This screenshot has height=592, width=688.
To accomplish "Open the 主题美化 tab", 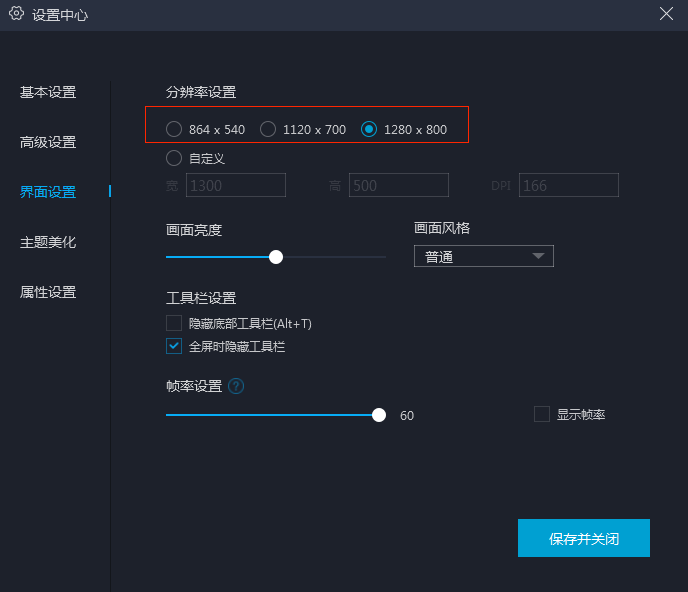I will click(48, 242).
